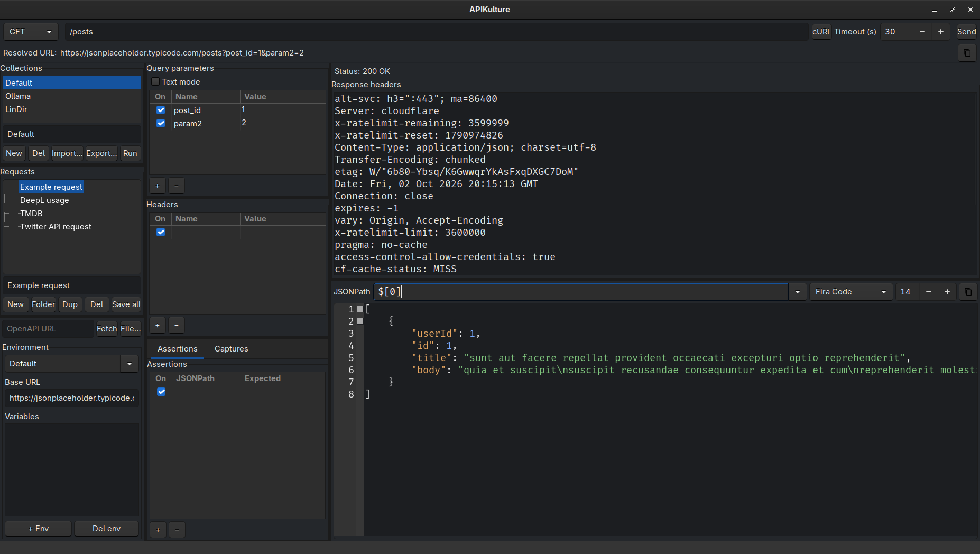
Task: Increase response font size
Action: pos(947,292)
